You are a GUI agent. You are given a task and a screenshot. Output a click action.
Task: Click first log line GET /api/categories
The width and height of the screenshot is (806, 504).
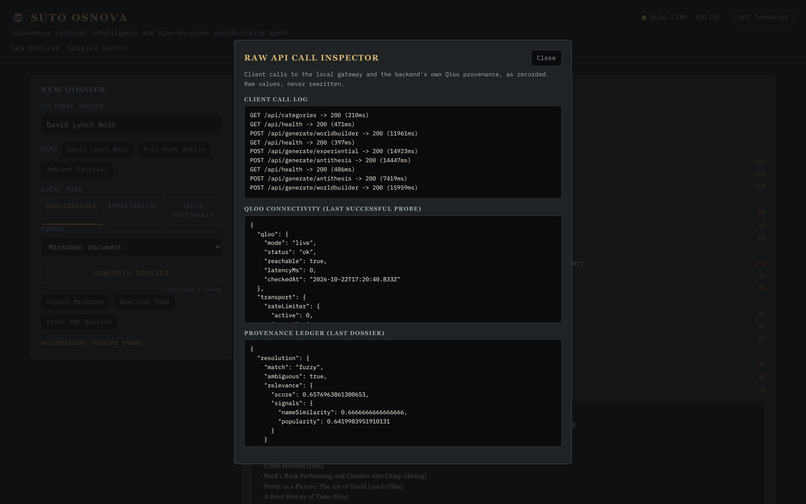[309, 115]
